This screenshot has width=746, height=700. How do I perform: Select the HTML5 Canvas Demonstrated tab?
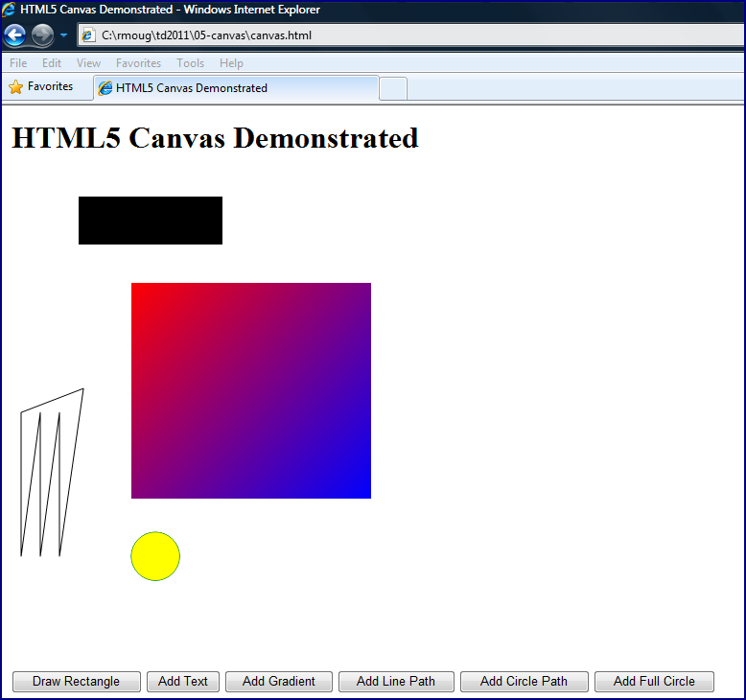(237, 88)
